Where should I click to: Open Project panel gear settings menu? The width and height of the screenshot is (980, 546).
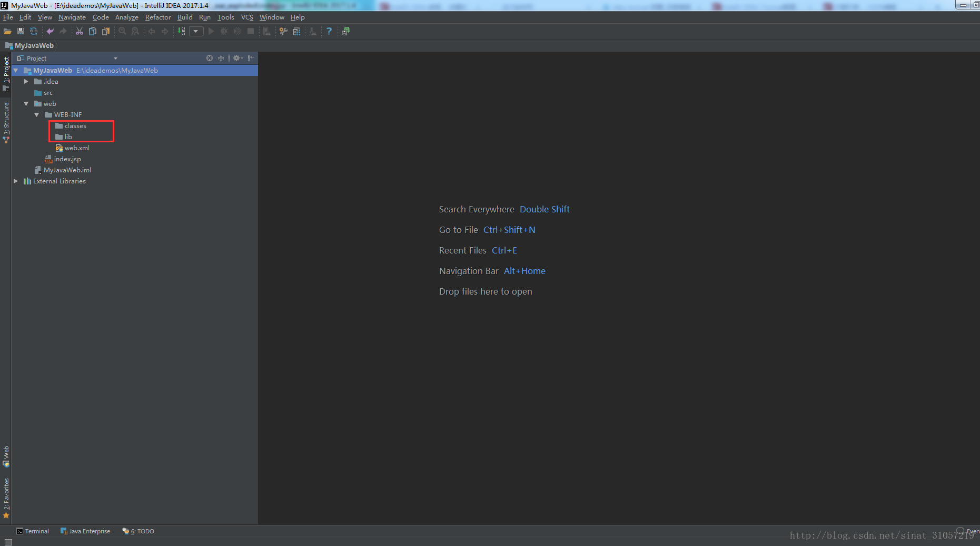point(237,58)
